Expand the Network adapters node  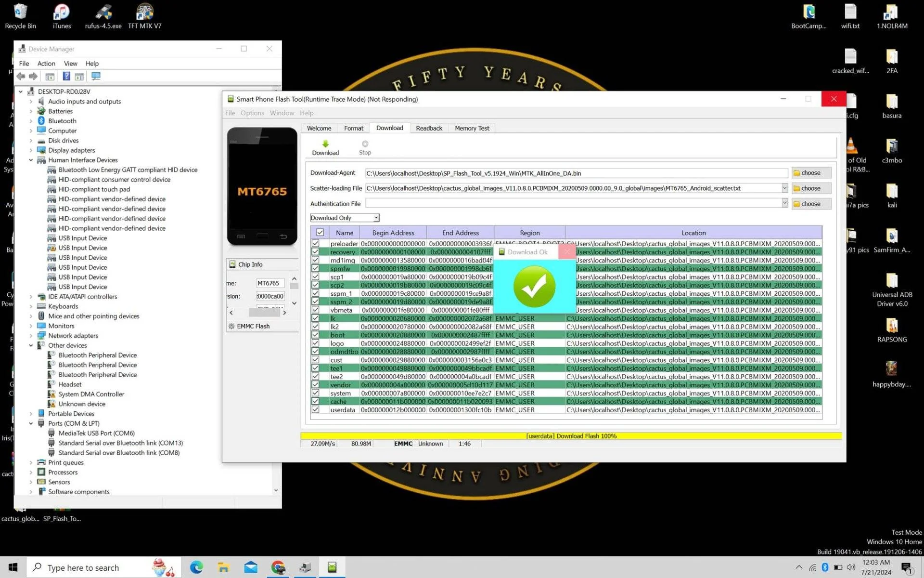point(31,335)
